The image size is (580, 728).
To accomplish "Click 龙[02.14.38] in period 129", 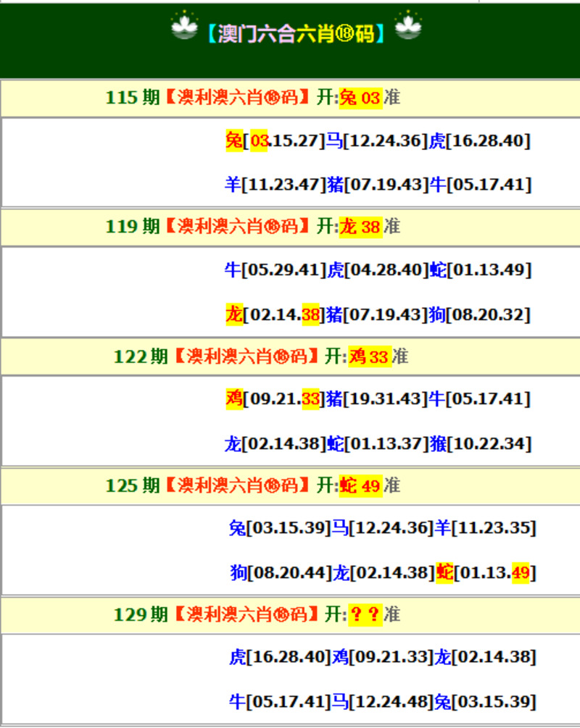I will pyautogui.click(x=485, y=657).
